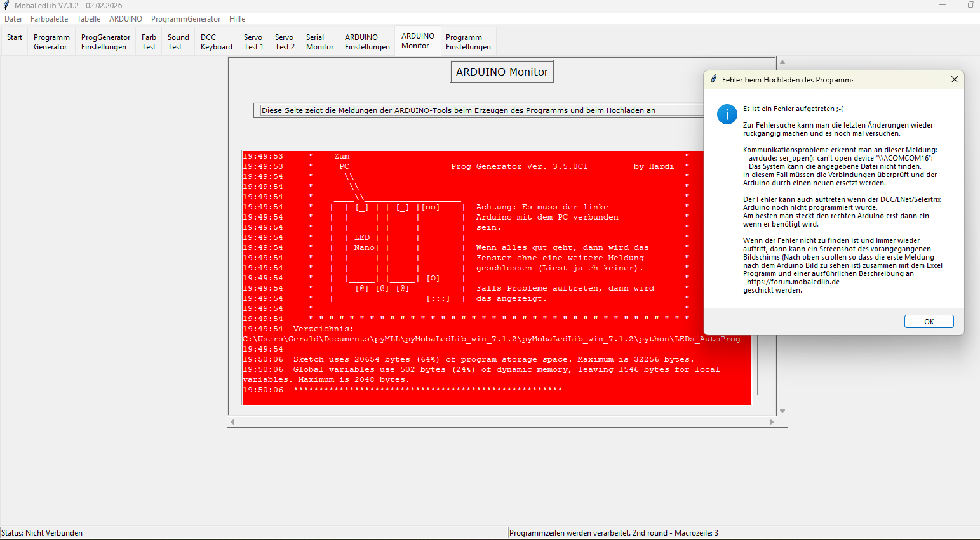Click the right arrow of horizontal scrollbar
The width and height of the screenshot is (980, 540).
pyautogui.click(x=772, y=422)
